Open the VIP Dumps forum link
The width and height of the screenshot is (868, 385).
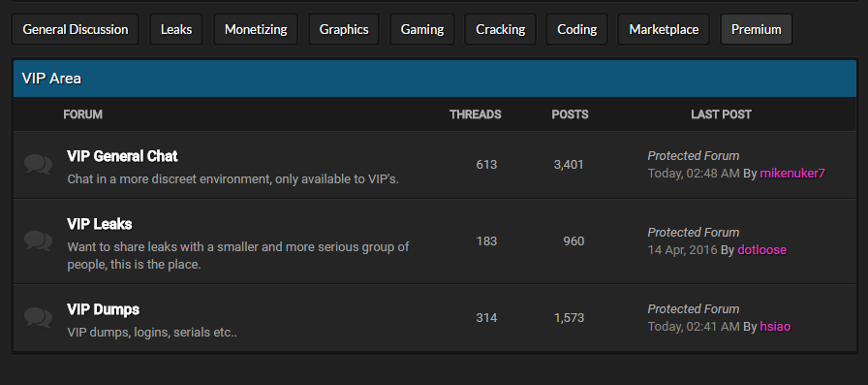(103, 308)
